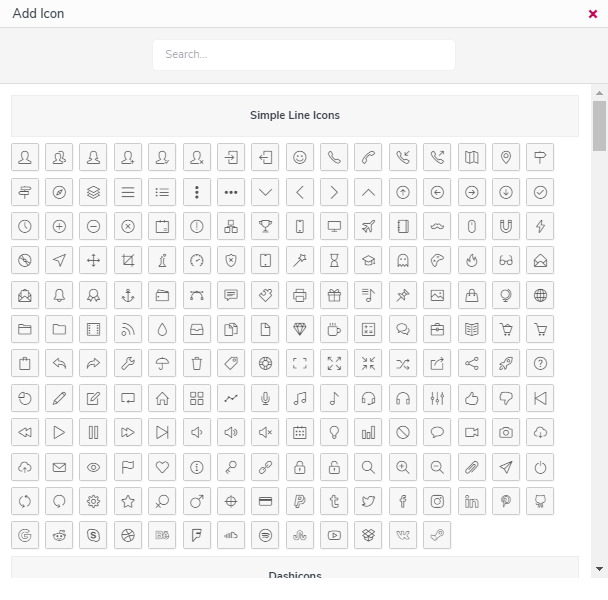Select the paper clip attachment icon
Screen dimensions: 608x600
click(472, 467)
